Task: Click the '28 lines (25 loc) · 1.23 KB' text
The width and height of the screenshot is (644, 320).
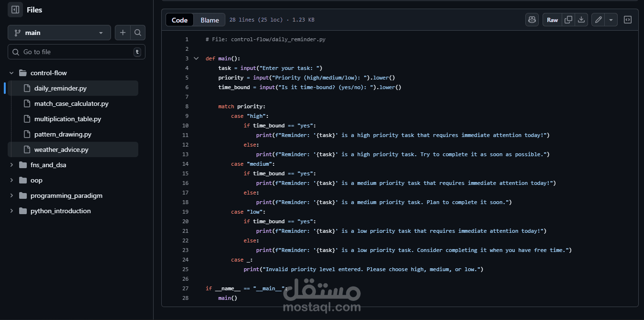Action: click(272, 20)
